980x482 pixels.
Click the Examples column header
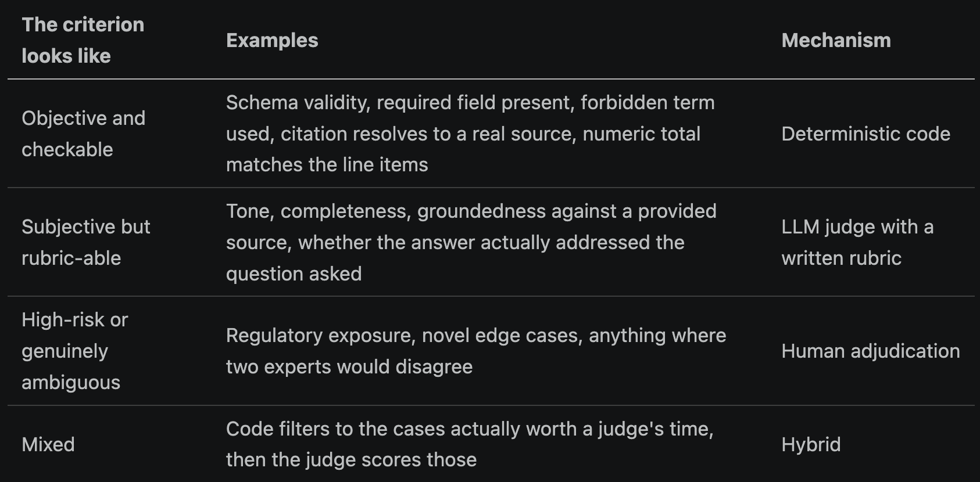272,40
